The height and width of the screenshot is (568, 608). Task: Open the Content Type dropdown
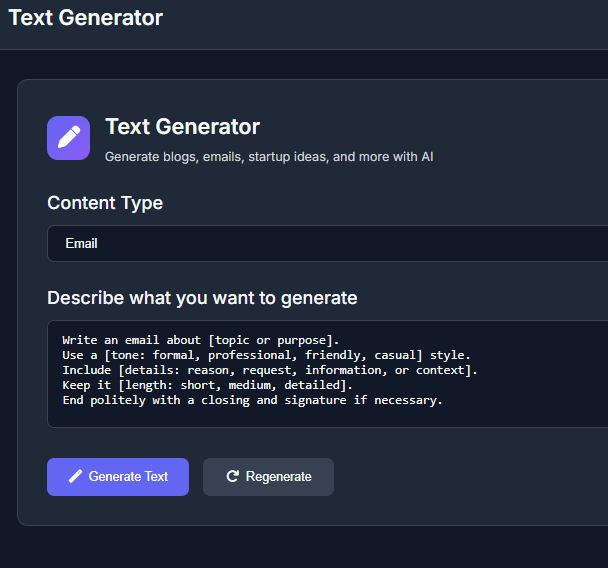pos(327,243)
